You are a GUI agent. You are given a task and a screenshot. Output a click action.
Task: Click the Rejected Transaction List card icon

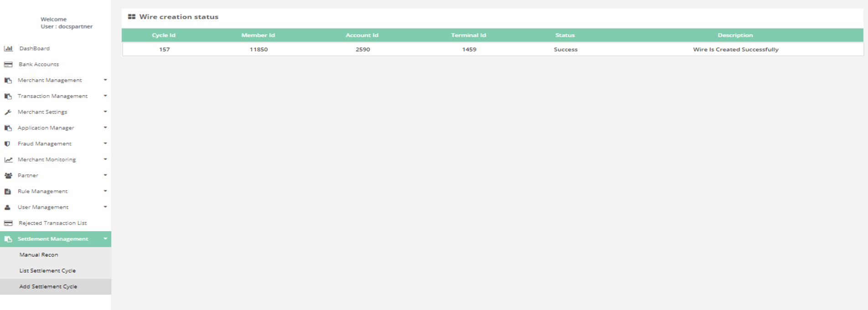[x=8, y=223]
